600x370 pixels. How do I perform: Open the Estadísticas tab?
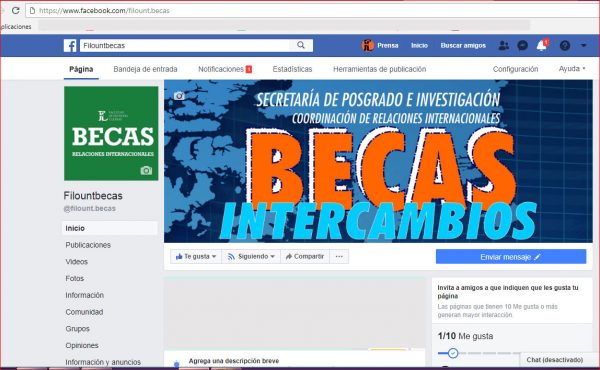point(292,69)
